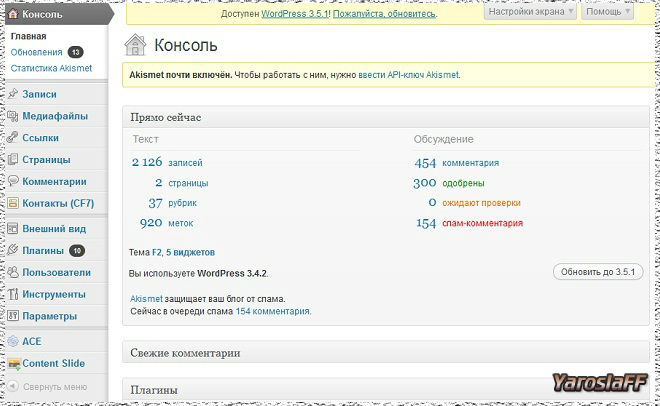Image resolution: width=660 pixels, height=406 pixels.
Task: Follow the ввести API-ключ Akismet link
Action: (407, 74)
